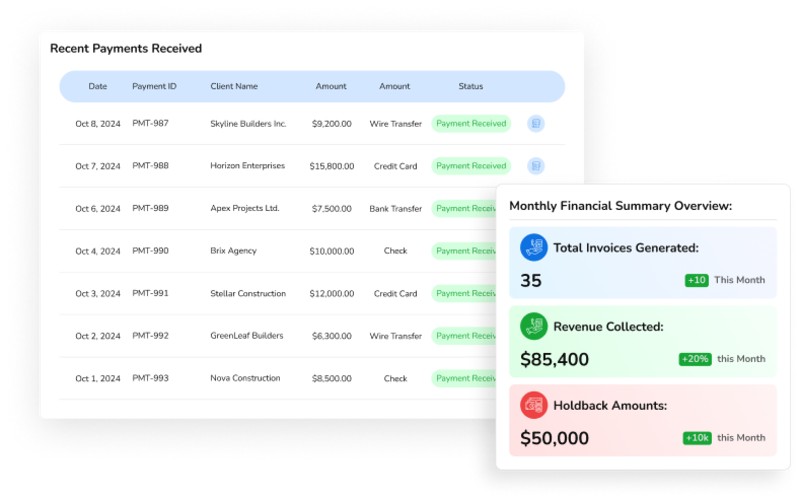Click the $50,000 holdback figure
801x500 pixels.
point(554,438)
